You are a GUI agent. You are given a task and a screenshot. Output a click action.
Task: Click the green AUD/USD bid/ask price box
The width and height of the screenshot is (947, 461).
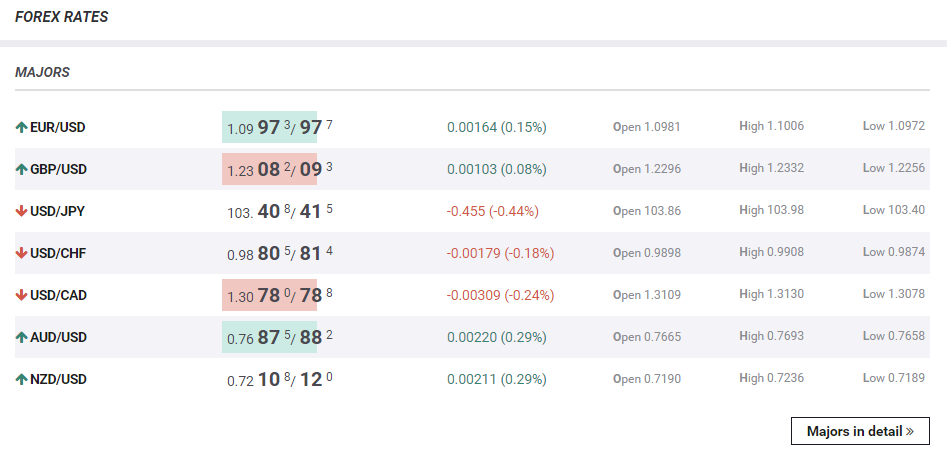[269, 337]
